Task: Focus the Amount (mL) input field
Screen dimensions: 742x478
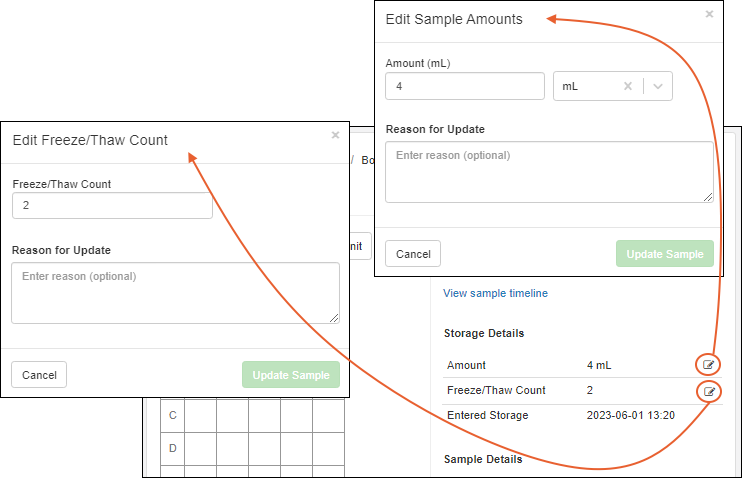Action: pos(464,87)
